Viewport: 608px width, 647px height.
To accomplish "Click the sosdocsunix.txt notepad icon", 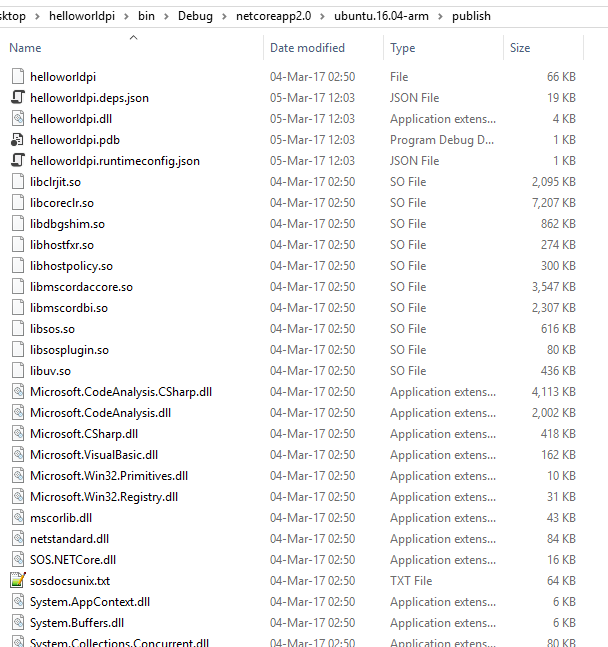I will (18, 581).
